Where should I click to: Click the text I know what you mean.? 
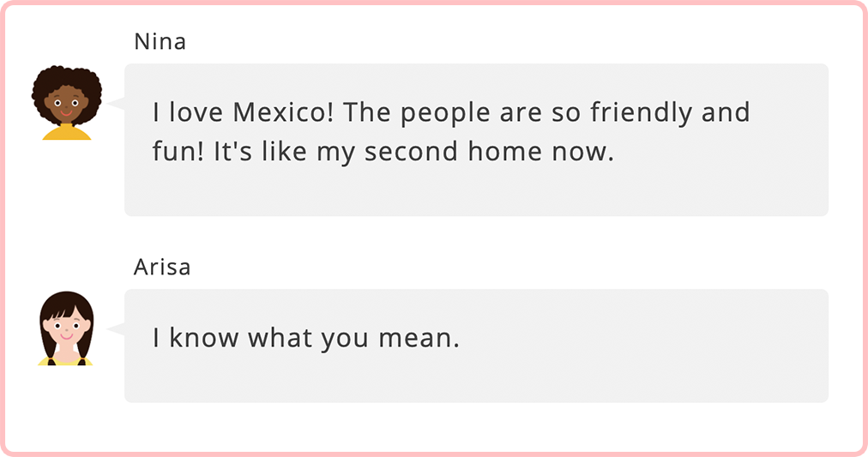pyautogui.click(x=306, y=338)
